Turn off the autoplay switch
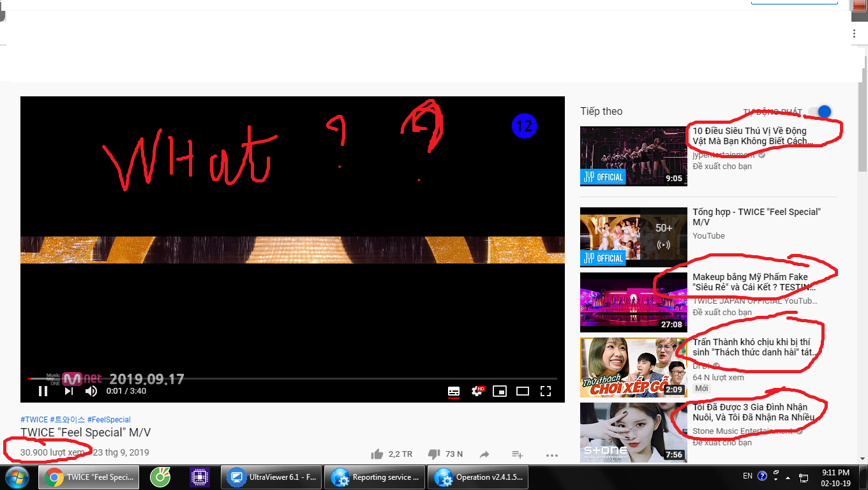The image size is (868, 490). [x=820, y=112]
